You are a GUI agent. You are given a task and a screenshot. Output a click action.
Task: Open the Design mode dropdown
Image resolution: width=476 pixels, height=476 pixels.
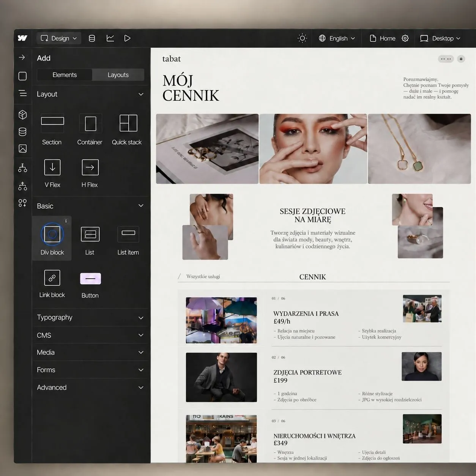pyautogui.click(x=59, y=38)
